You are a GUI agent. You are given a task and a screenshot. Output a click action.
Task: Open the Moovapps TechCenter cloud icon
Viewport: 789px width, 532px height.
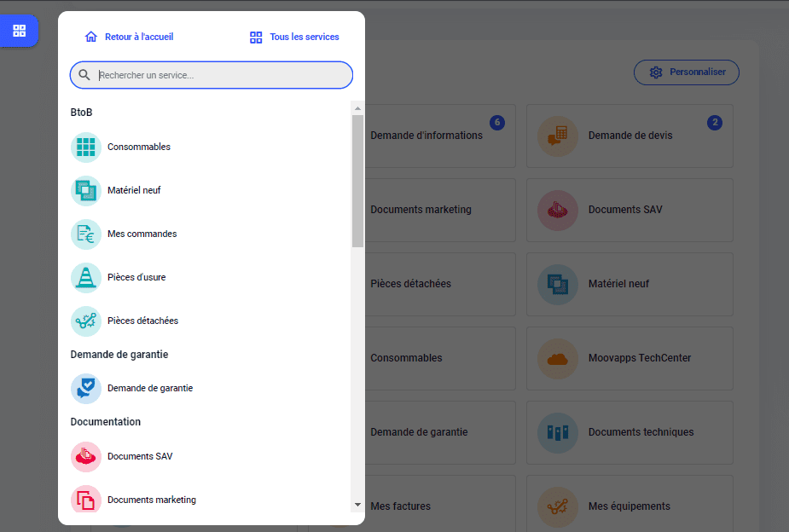click(557, 358)
